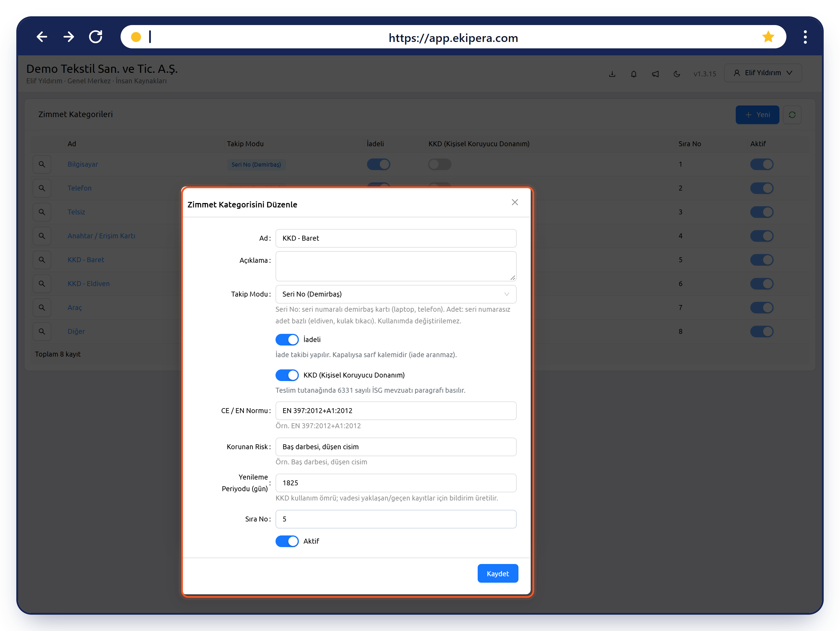Screen dimensions: 840x631
Task: Save changes with the Kaydet button
Action: 498,574
